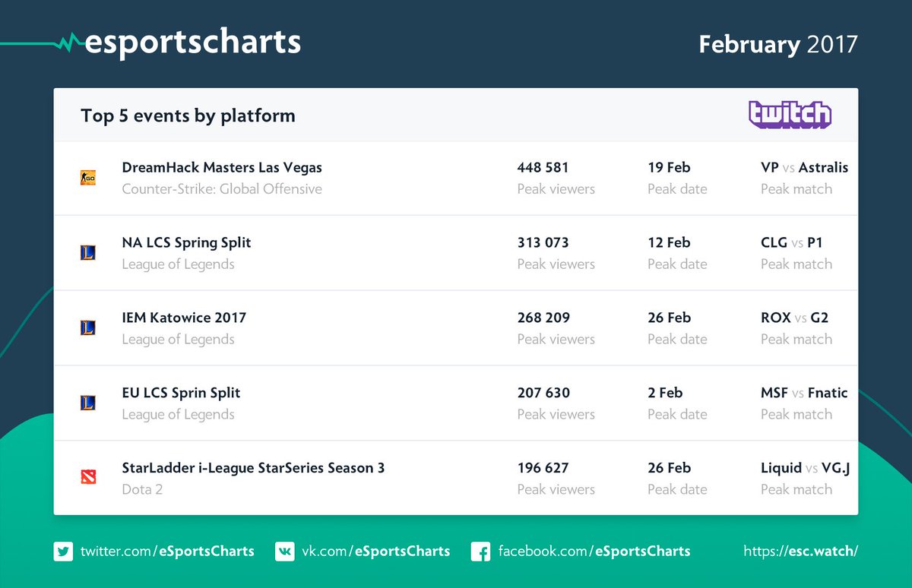Viewport: 912px width, 588px height.
Task: Click the CS:GO icon beside DreamHack Masters
Action: [x=88, y=178]
